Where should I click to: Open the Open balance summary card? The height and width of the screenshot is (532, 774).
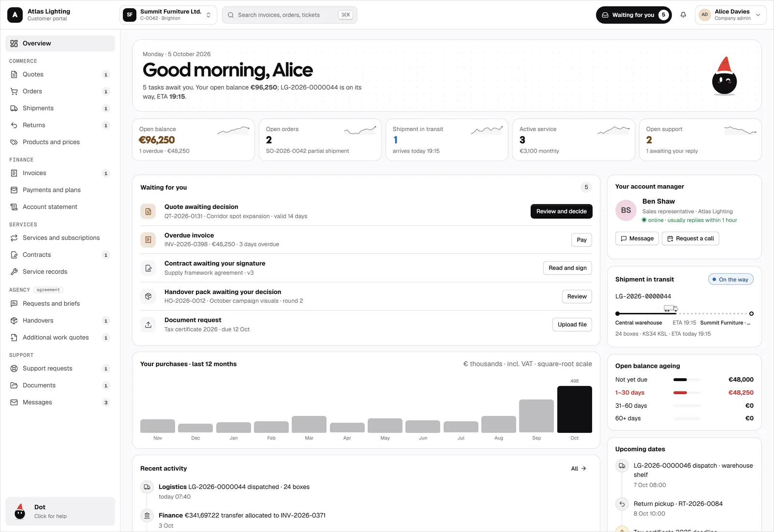coord(193,140)
